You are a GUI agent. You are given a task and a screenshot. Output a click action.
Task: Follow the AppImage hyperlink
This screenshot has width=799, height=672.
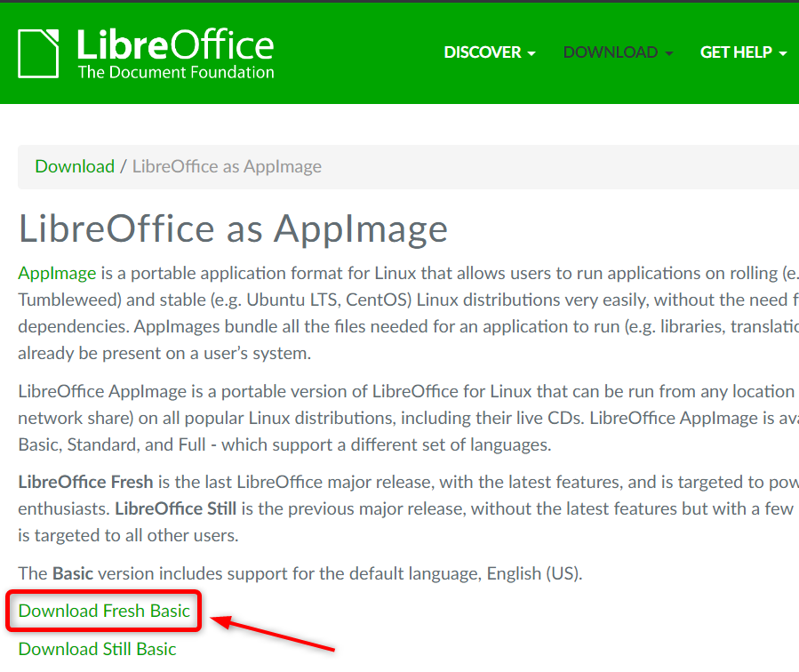click(57, 273)
